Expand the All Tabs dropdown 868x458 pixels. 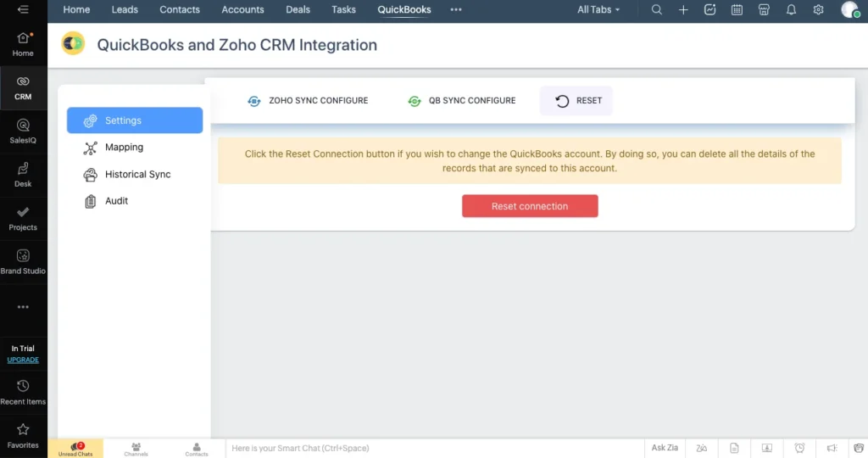click(x=598, y=9)
